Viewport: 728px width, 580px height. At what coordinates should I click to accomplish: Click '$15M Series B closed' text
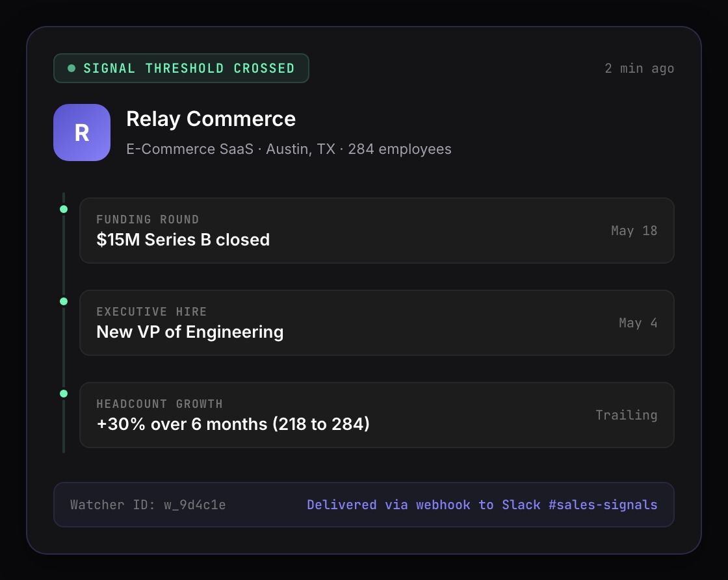(183, 240)
